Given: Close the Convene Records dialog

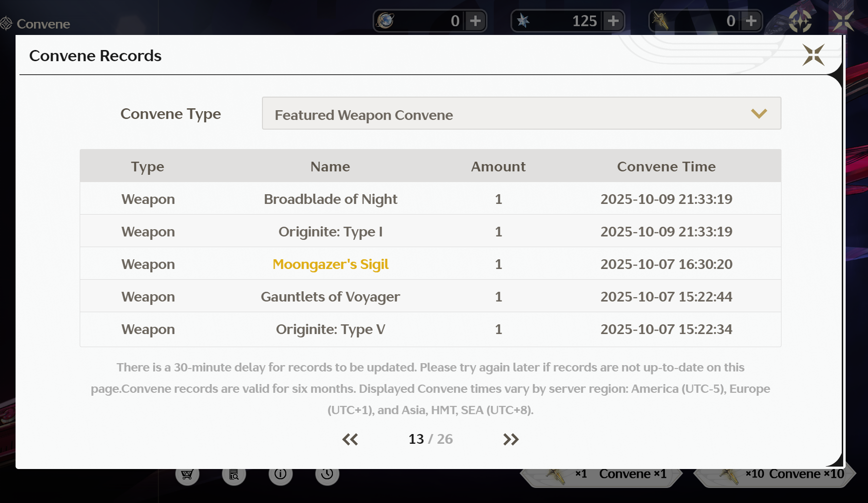Looking at the screenshot, I should 813,55.
